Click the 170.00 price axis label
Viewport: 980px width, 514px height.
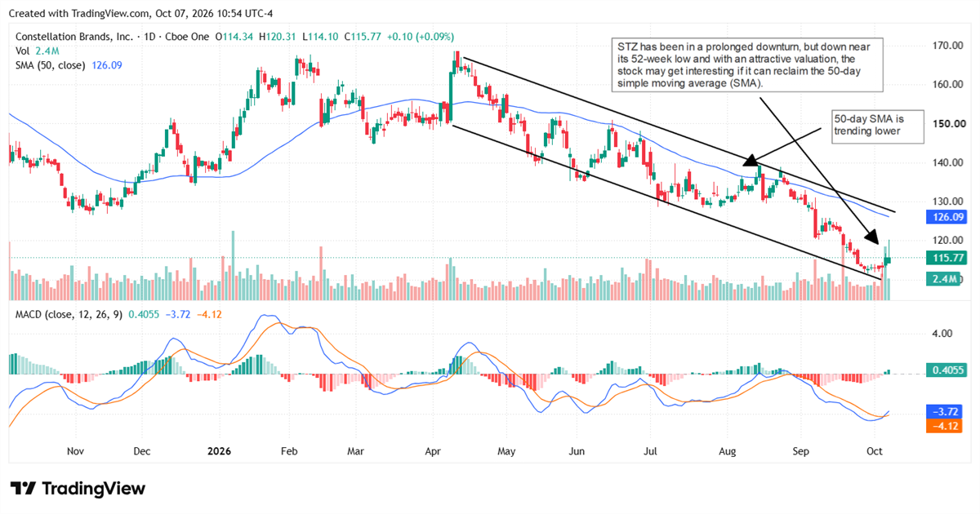tap(947, 45)
